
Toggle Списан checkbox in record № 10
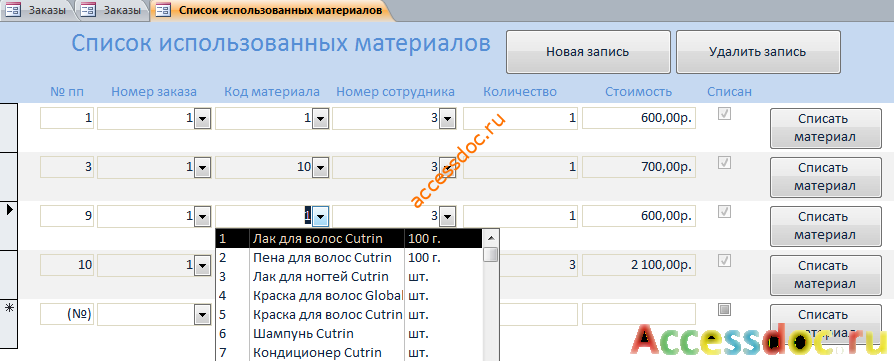pos(725,261)
